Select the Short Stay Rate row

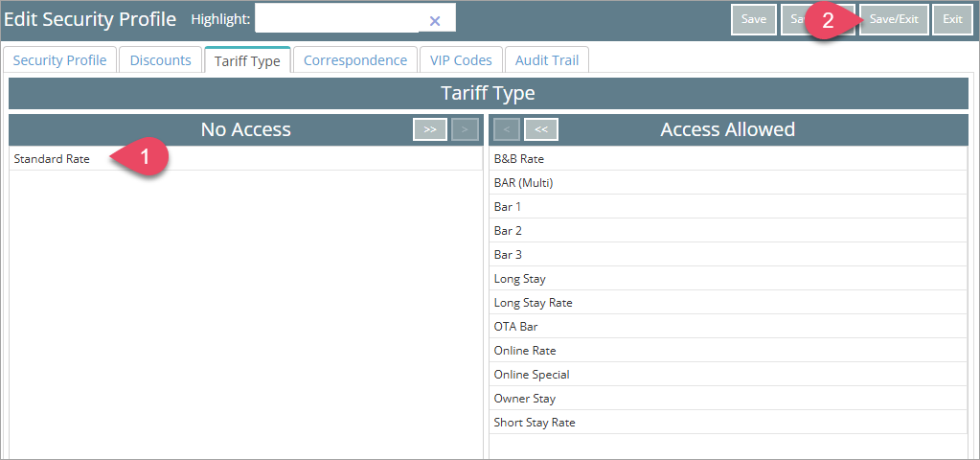coord(728,423)
